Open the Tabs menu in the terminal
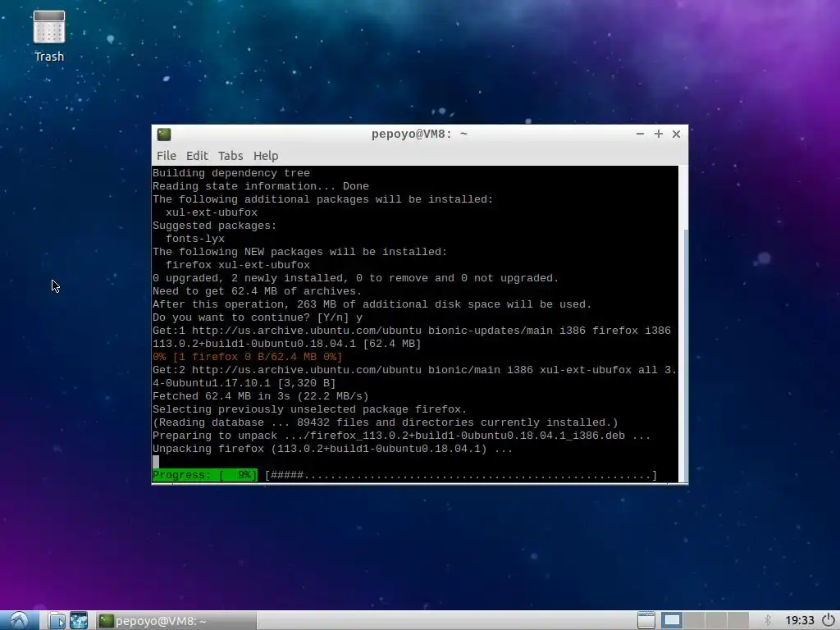Image resolution: width=840 pixels, height=630 pixels. [x=231, y=156]
